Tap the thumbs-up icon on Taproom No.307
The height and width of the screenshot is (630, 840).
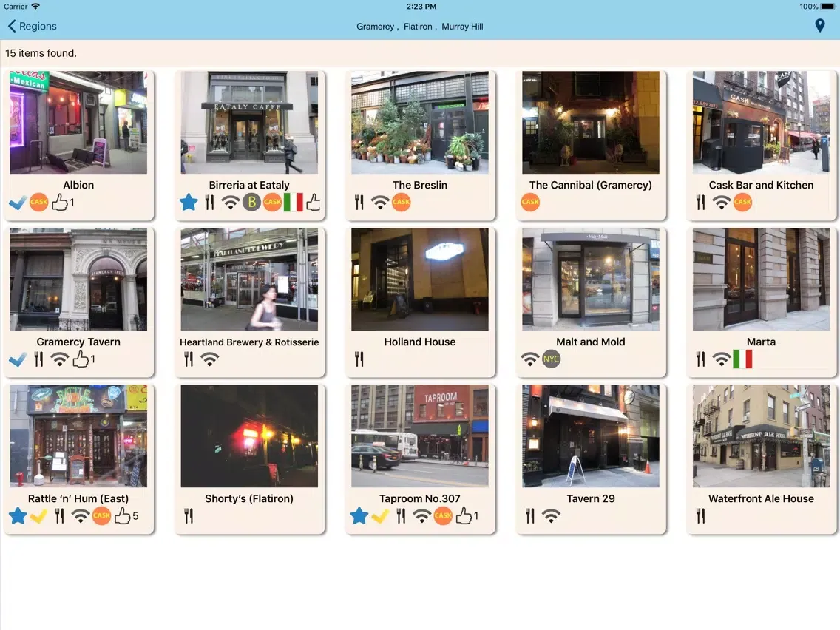point(464,515)
